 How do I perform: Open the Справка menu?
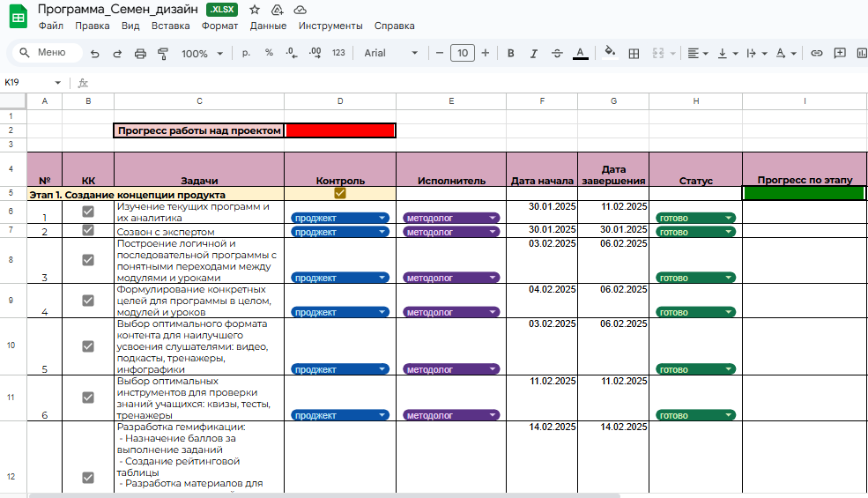click(394, 26)
